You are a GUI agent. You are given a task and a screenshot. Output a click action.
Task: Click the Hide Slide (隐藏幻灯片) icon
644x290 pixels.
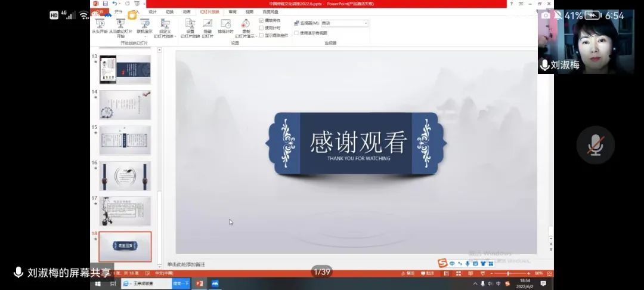208,24
